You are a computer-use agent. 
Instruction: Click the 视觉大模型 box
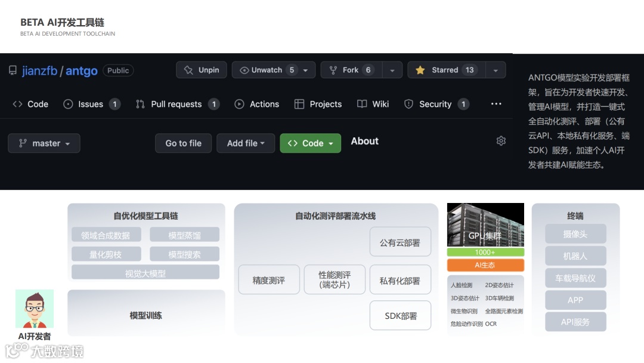145,273
